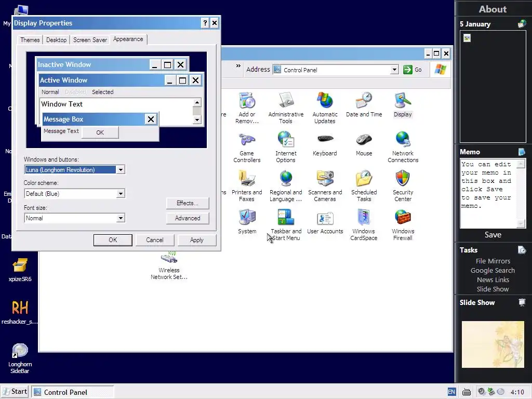Select the Appearance tab
The height and width of the screenshot is (399, 532).
coord(128,39)
